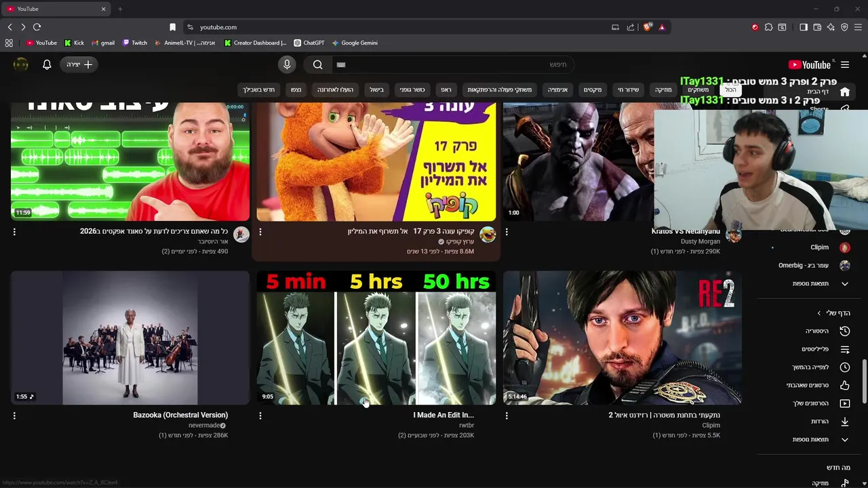Click the rwtbr channel name
The image size is (868, 488).
point(467,426)
